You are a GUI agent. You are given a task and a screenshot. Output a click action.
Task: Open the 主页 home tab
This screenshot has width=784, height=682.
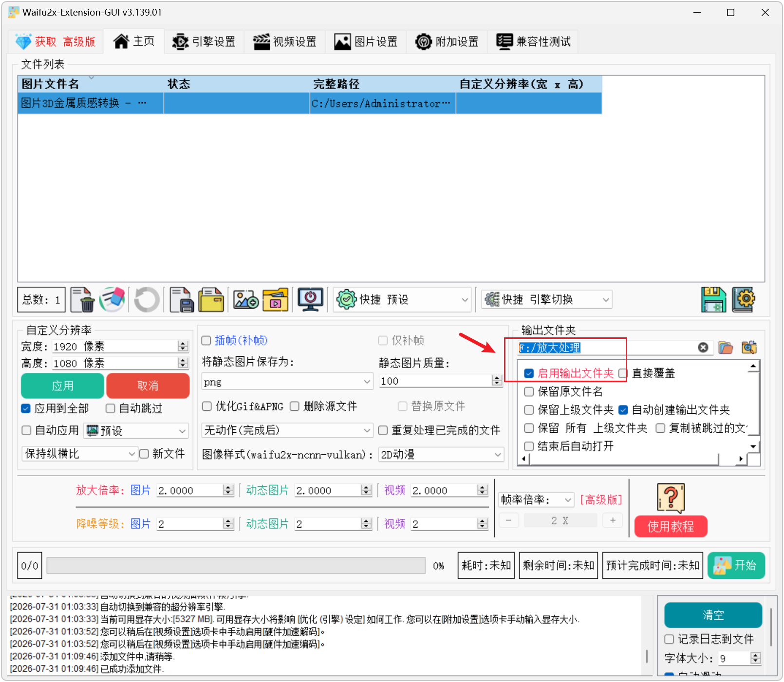tap(134, 41)
